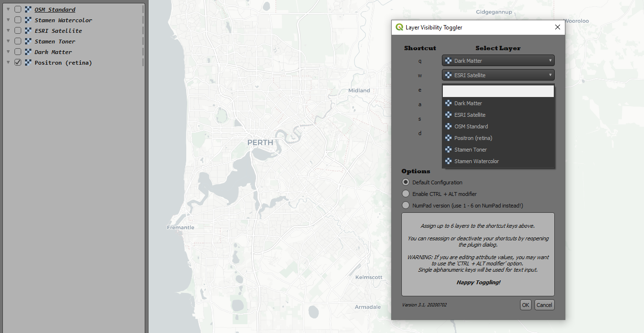This screenshot has height=333, width=644.
Task: Check the ESRI Satellite layer checkbox
Action: tap(17, 30)
